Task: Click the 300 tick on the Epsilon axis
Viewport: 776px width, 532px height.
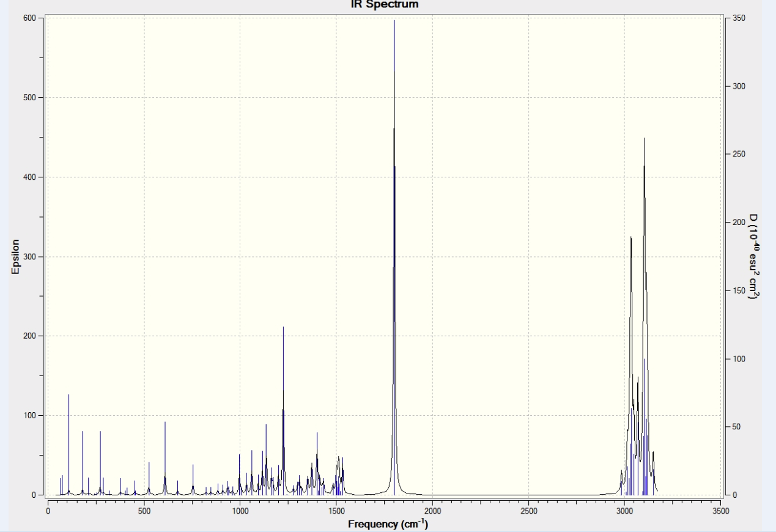Action: (x=31, y=256)
